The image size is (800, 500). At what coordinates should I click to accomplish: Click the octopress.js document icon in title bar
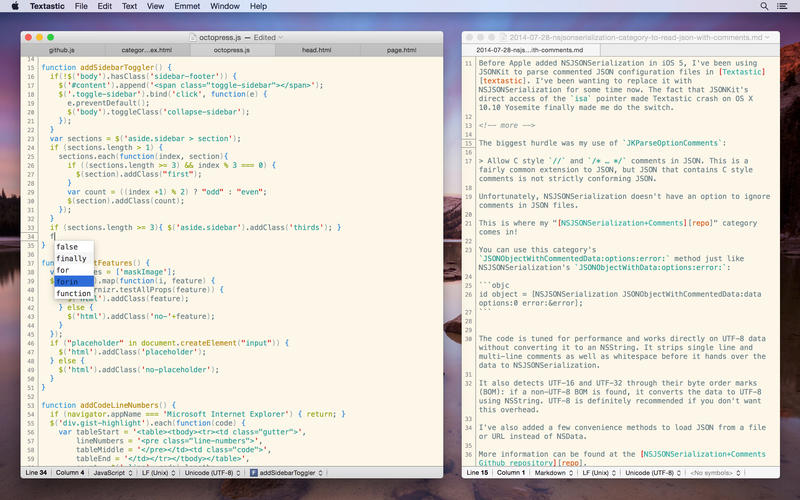tap(192, 37)
